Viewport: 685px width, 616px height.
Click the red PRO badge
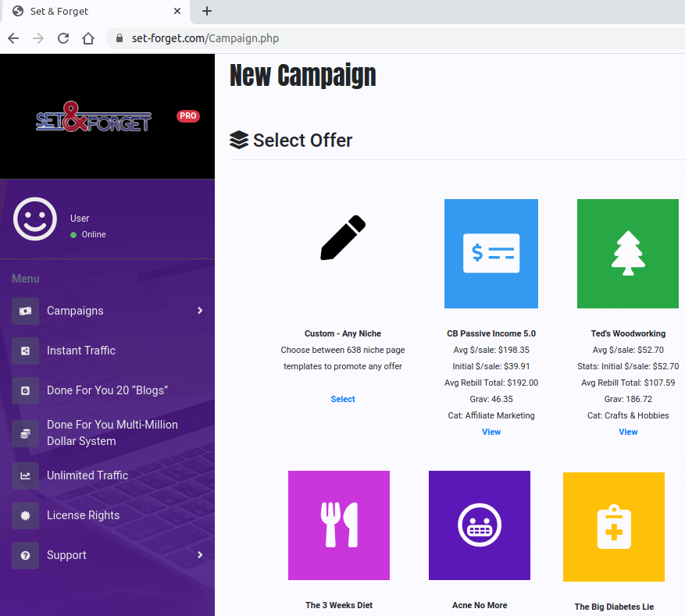tap(188, 116)
